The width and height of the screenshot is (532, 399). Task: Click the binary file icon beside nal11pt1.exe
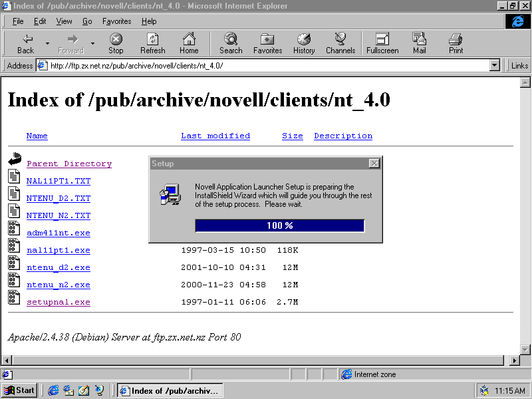[14, 246]
